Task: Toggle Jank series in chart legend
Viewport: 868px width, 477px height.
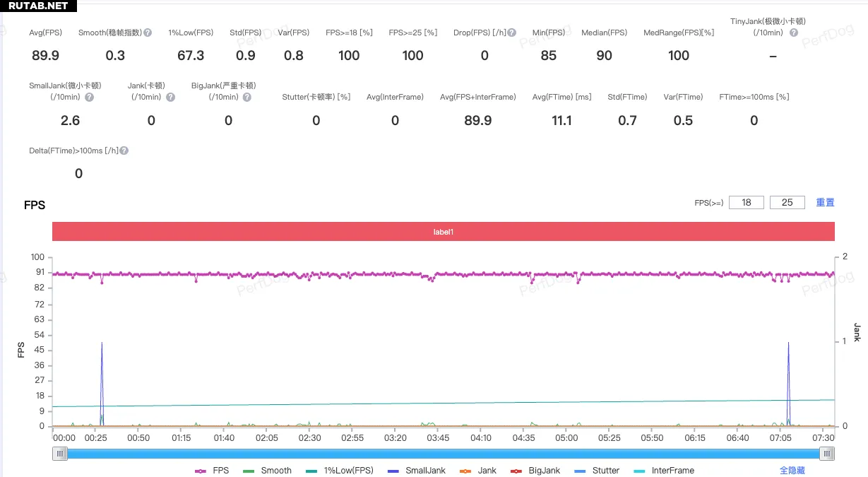Action: (x=477, y=471)
